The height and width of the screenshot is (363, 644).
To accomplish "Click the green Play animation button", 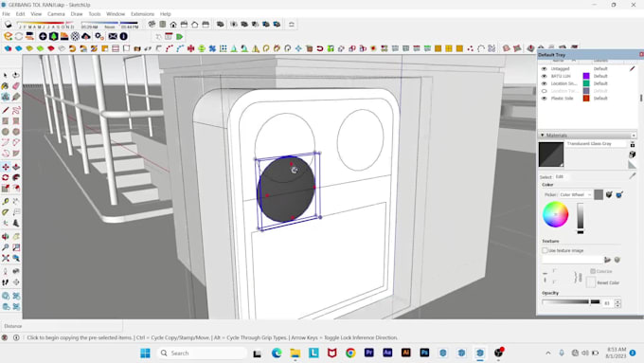I will click(180, 37).
